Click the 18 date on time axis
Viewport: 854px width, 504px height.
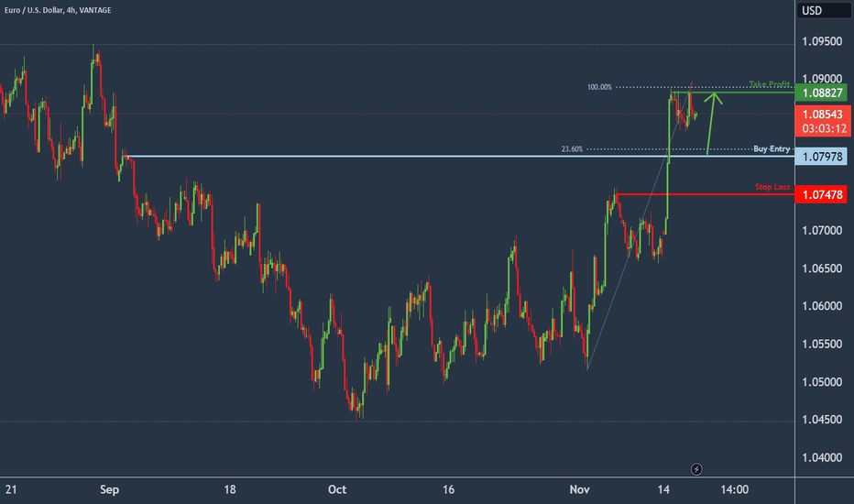pos(230,490)
